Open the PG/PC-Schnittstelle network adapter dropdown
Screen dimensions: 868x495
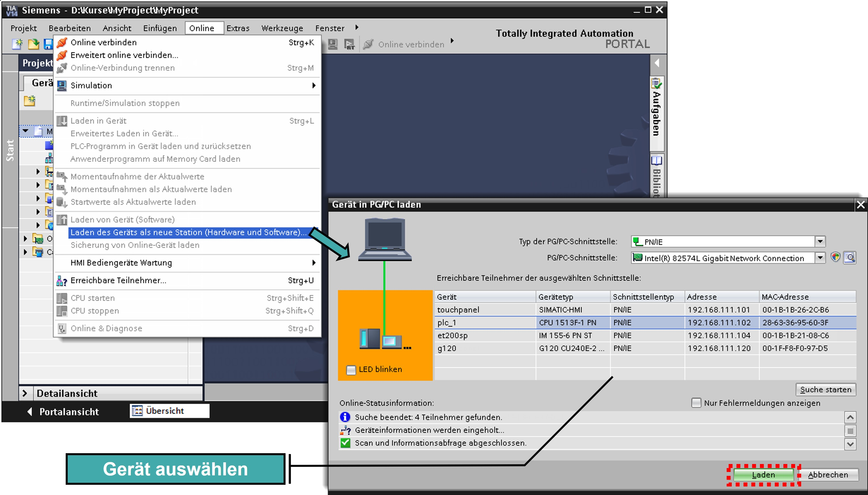(820, 258)
